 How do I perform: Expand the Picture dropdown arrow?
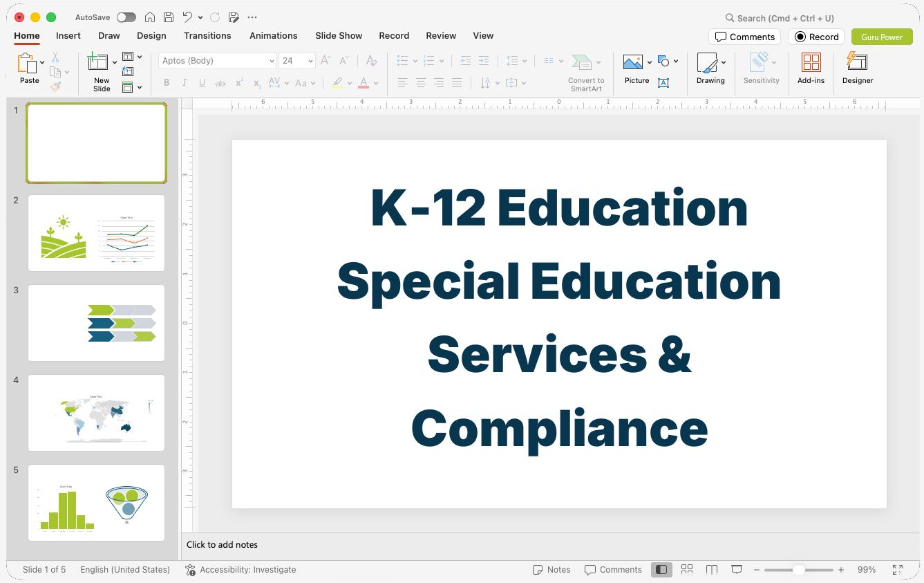[x=650, y=62]
